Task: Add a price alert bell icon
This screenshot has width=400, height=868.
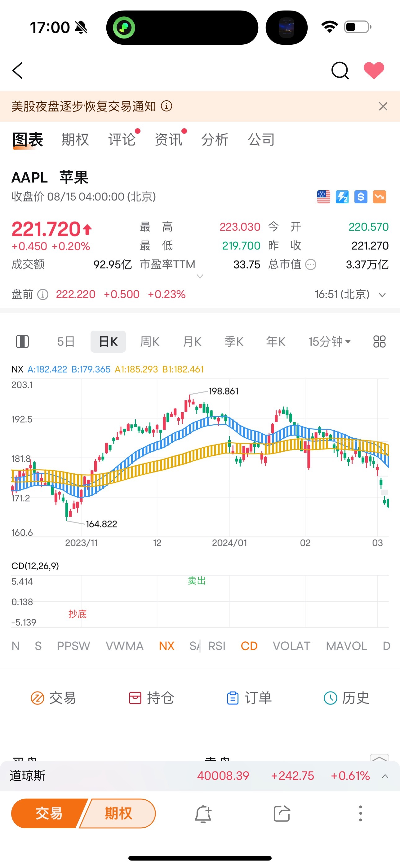Action: (x=203, y=814)
